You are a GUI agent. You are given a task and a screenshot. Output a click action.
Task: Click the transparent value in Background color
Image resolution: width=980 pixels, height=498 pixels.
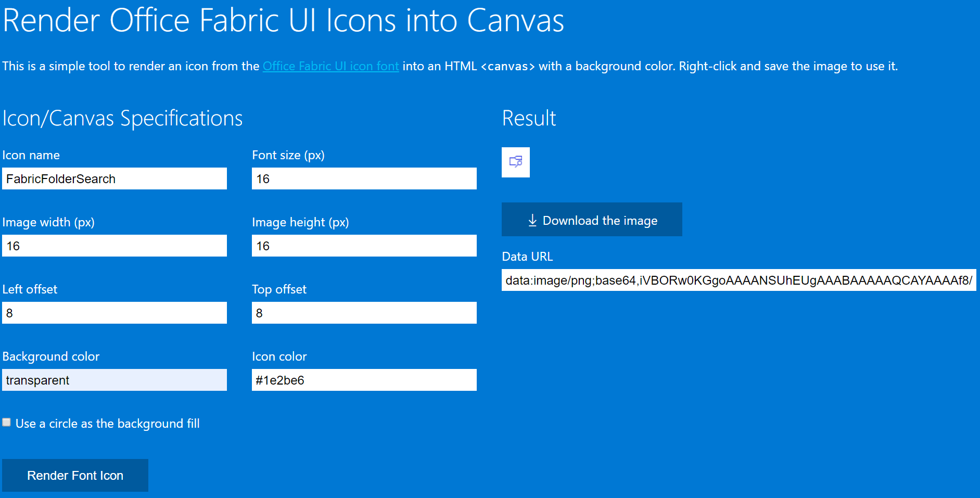pos(36,380)
